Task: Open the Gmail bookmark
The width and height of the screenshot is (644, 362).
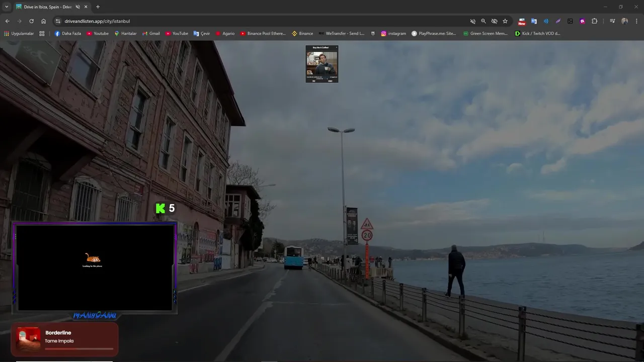Action: (x=151, y=34)
